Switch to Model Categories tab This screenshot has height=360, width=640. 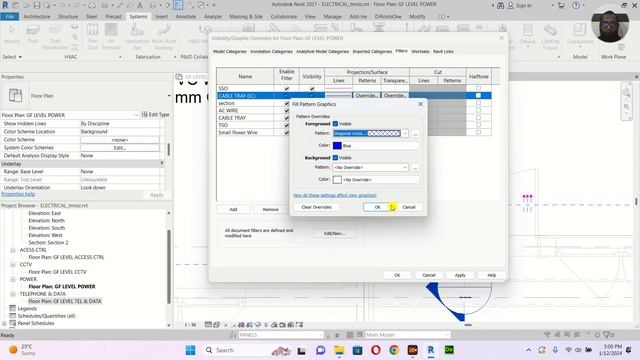tap(230, 51)
